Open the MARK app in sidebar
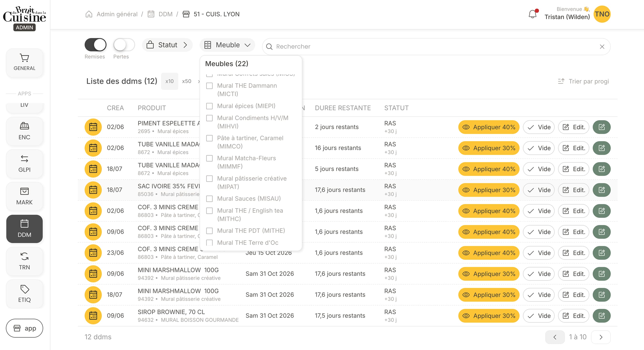This screenshot has width=644, height=350. (25, 196)
